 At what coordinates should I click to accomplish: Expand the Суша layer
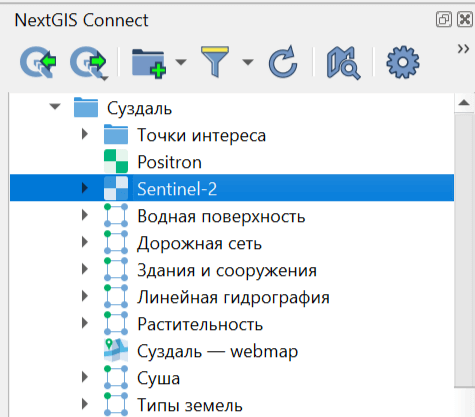[85, 377]
